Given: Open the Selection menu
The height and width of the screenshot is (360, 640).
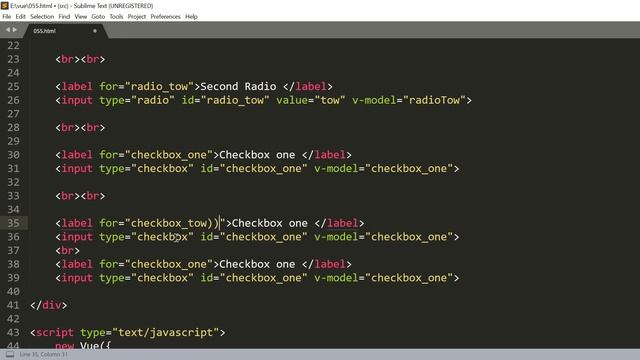Looking at the screenshot, I should click(42, 17).
